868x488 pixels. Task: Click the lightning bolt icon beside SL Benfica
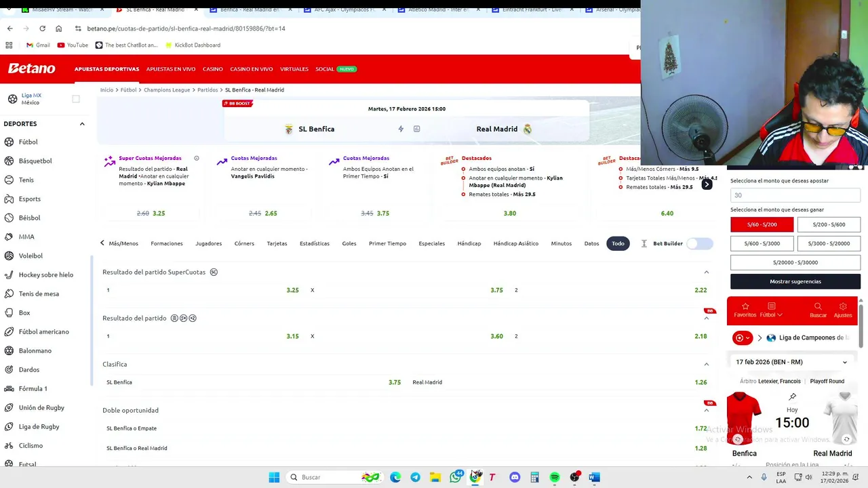(x=401, y=129)
